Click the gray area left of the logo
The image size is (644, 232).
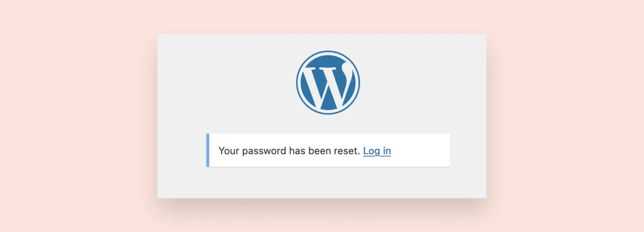click(x=225, y=82)
